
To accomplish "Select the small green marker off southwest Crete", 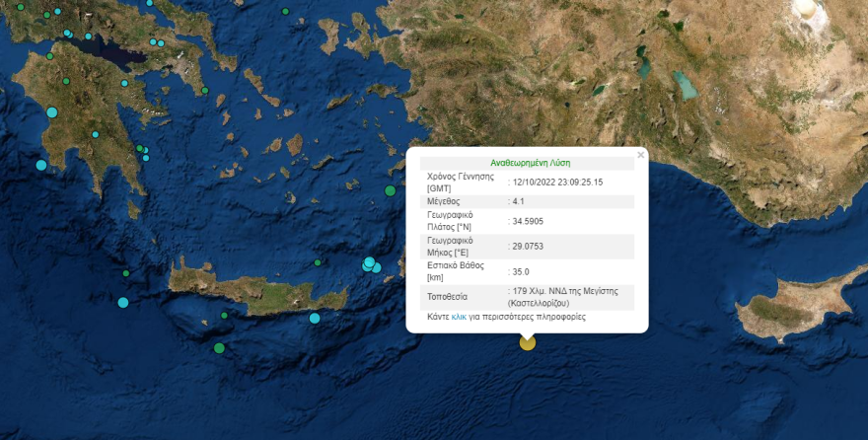I will (x=224, y=316).
